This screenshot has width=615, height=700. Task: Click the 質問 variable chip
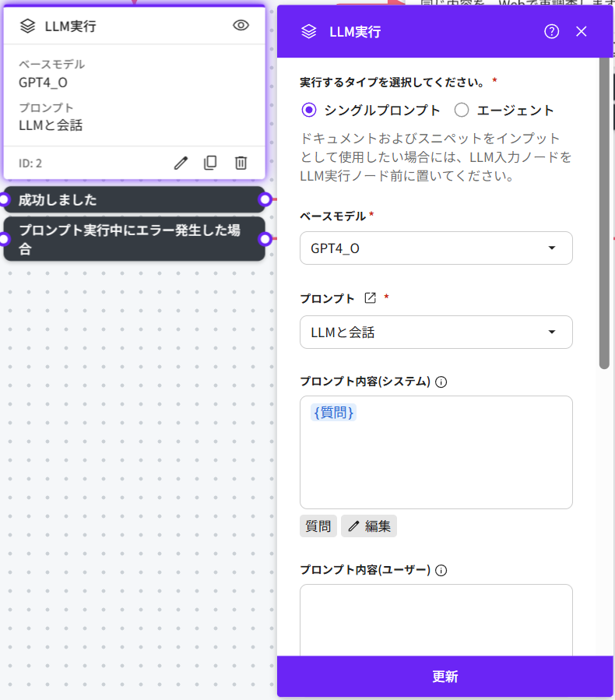[318, 526]
